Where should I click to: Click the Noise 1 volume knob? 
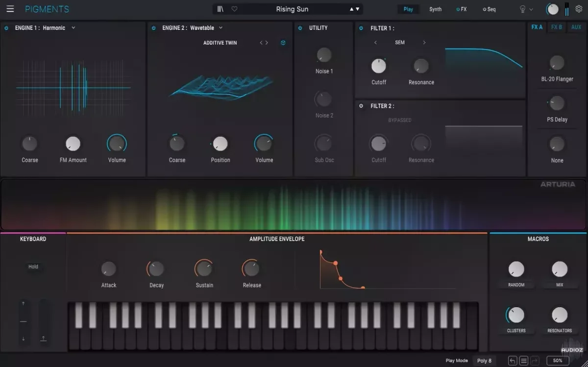pos(324,55)
